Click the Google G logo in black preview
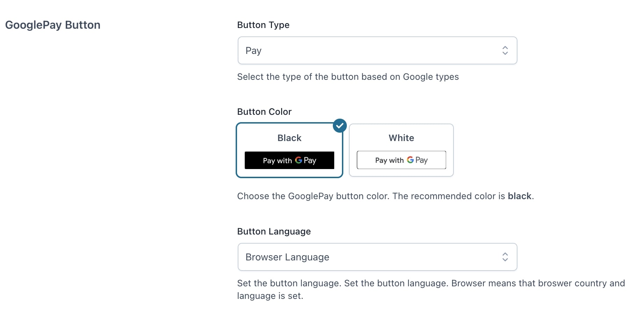 tap(299, 160)
